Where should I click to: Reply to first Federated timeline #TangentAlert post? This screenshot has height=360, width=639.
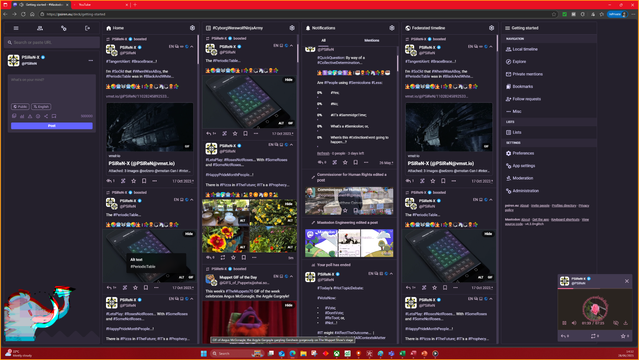coord(410,181)
